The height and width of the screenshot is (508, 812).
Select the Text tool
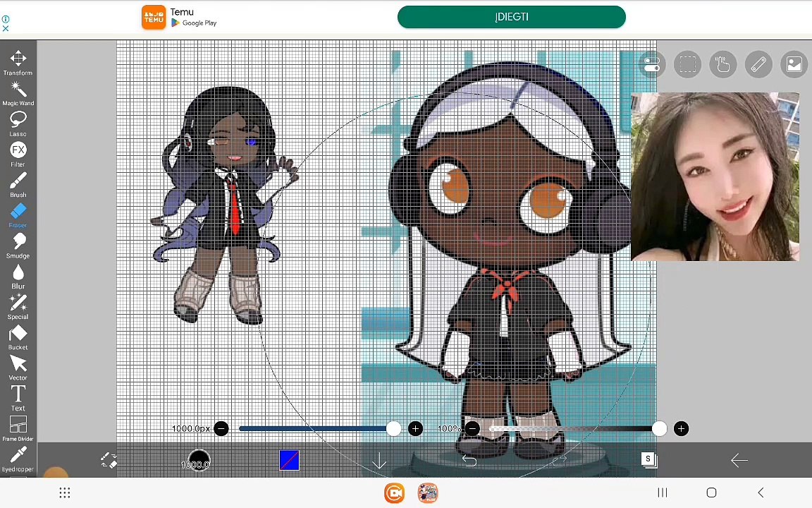click(18, 399)
